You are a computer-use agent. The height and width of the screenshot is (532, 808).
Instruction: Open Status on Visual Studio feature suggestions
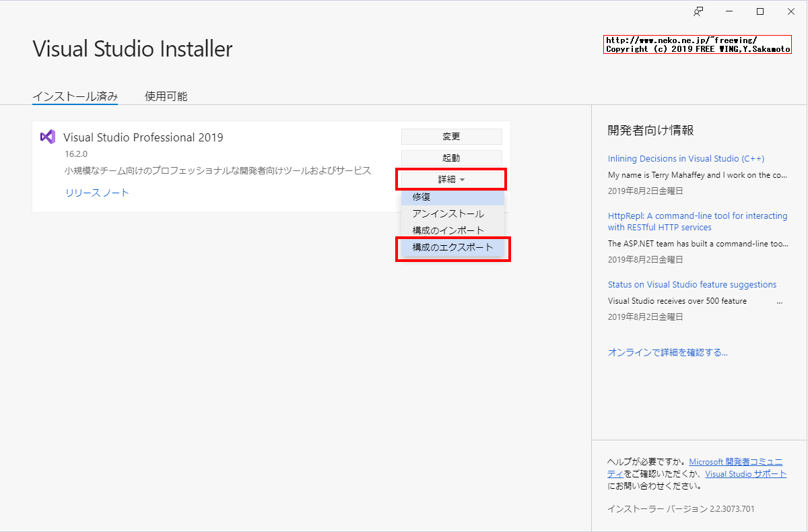tap(692, 284)
